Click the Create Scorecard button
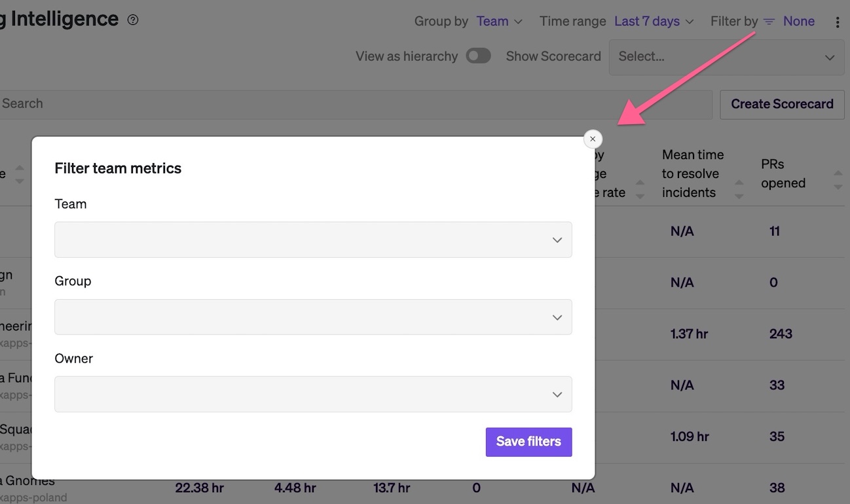The height and width of the screenshot is (504, 850). [782, 104]
